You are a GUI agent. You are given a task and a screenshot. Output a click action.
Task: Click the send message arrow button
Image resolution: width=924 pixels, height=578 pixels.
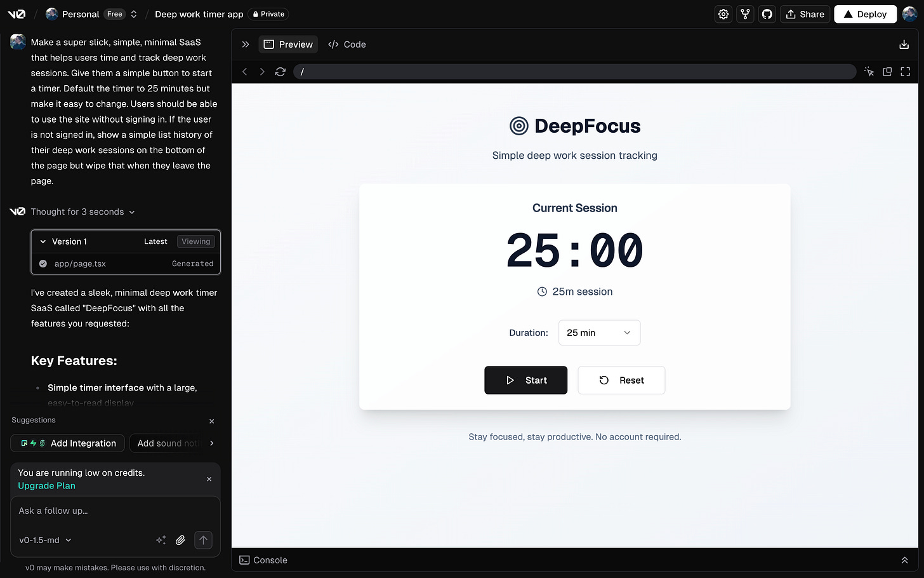[203, 540]
